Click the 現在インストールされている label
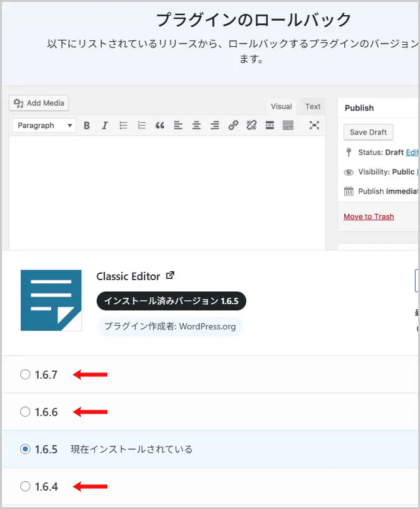 point(131,450)
